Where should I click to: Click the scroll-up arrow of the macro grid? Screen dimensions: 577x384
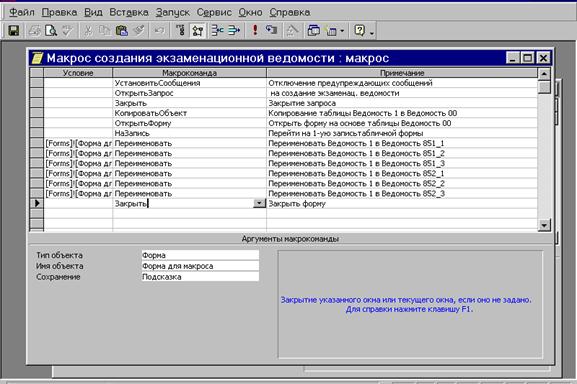[544, 74]
